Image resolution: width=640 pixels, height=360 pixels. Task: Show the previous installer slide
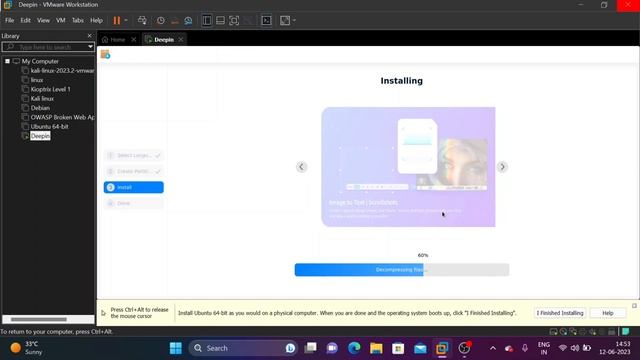point(302,167)
